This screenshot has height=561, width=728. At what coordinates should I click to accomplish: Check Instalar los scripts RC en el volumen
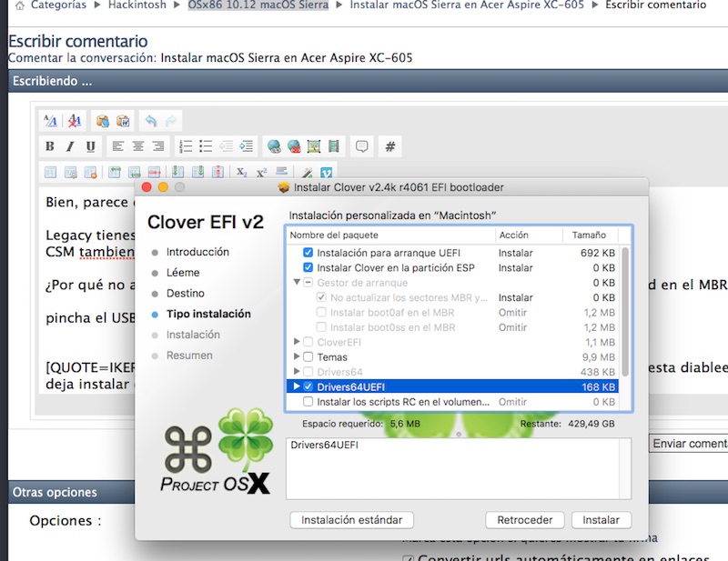tap(308, 401)
